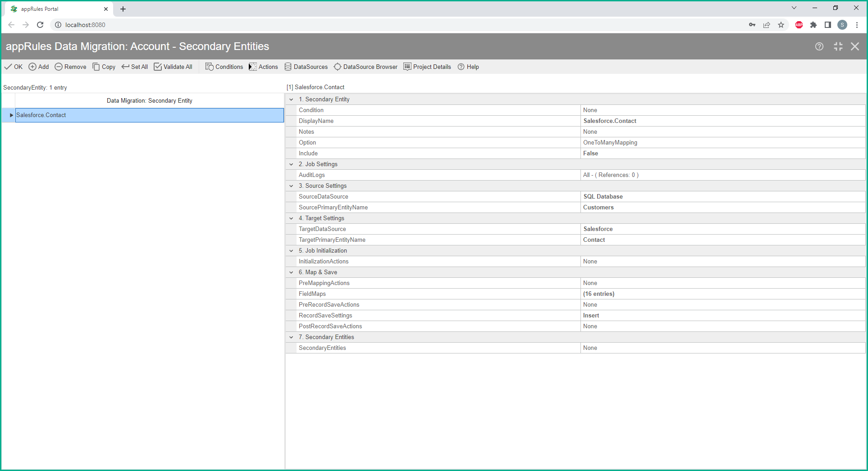
Task: Toggle the Include property value False
Action: pos(590,154)
